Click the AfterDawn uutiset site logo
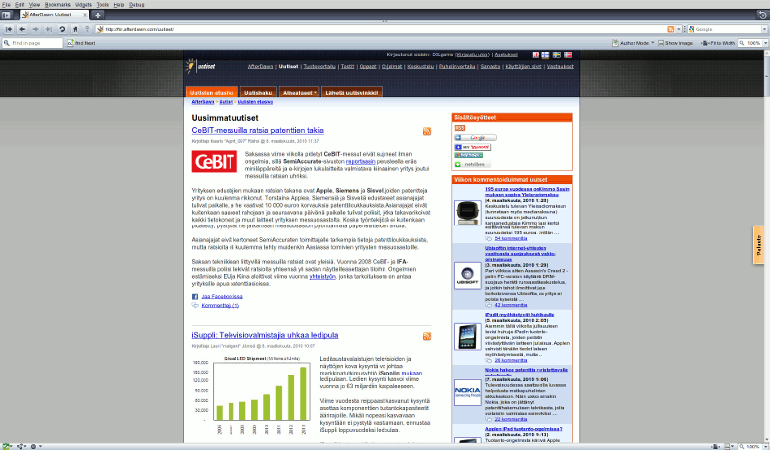This screenshot has height=450, width=770. 200,66
